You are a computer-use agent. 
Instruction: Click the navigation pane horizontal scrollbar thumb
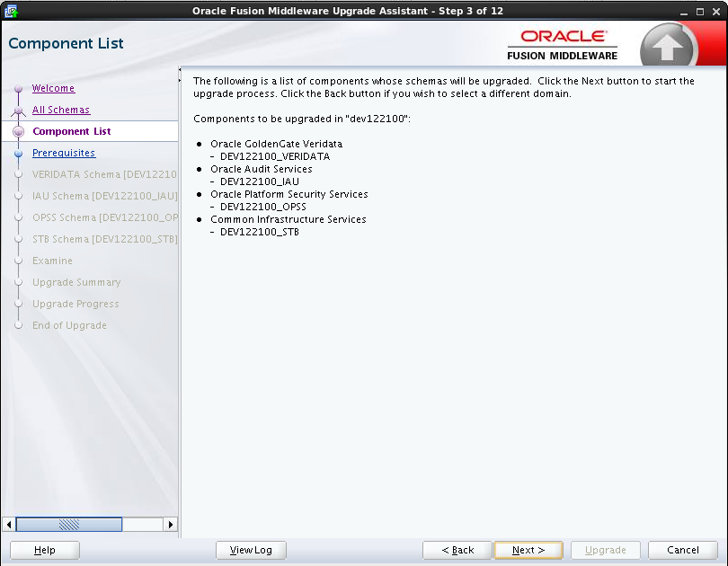coord(69,525)
